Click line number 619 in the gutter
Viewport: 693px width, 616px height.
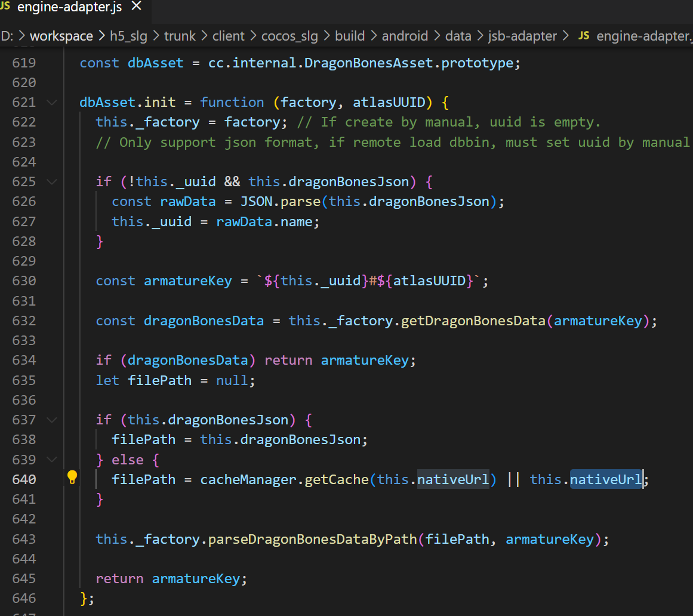point(24,63)
